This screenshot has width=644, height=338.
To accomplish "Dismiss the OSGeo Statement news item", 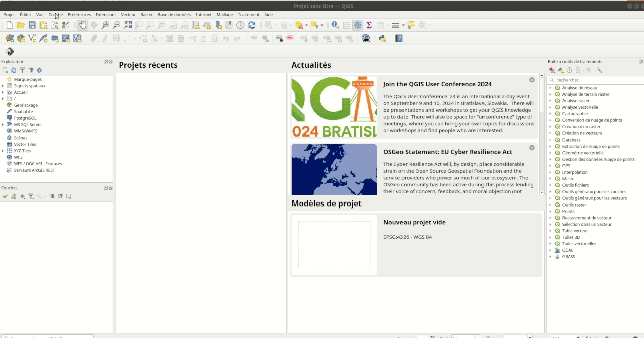I will pyautogui.click(x=532, y=147).
